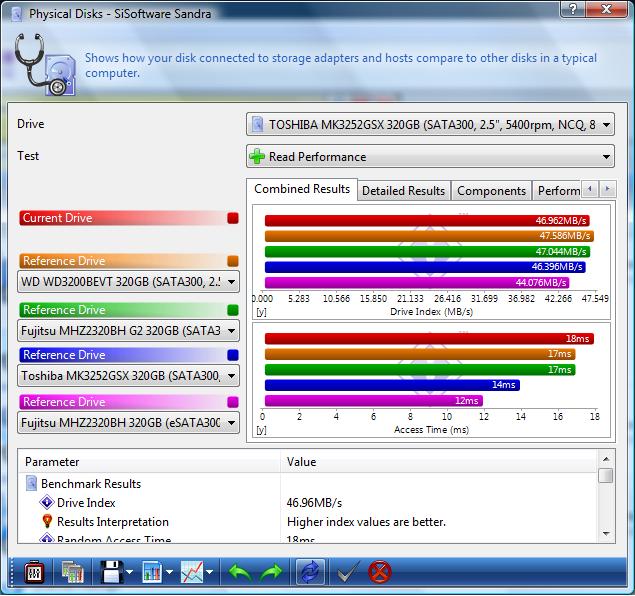
Task: Click the Benchmark Results row icon
Action: (x=31, y=483)
